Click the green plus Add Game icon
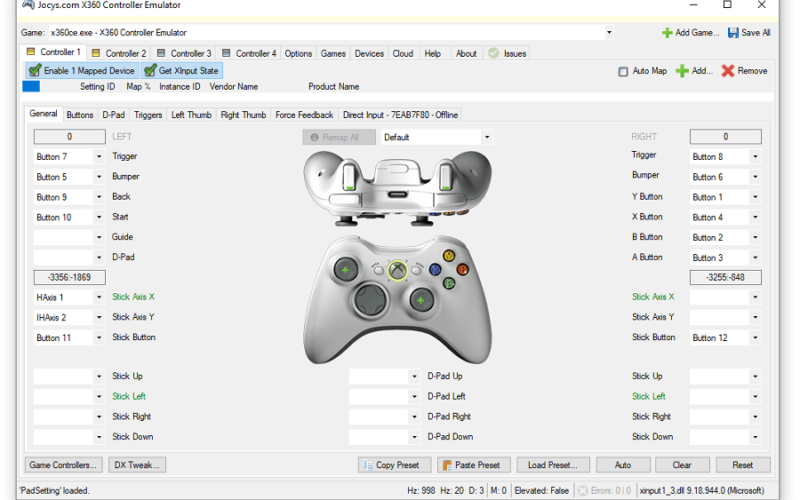The height and width of the screenshot is (500, 800). point(666,33)
